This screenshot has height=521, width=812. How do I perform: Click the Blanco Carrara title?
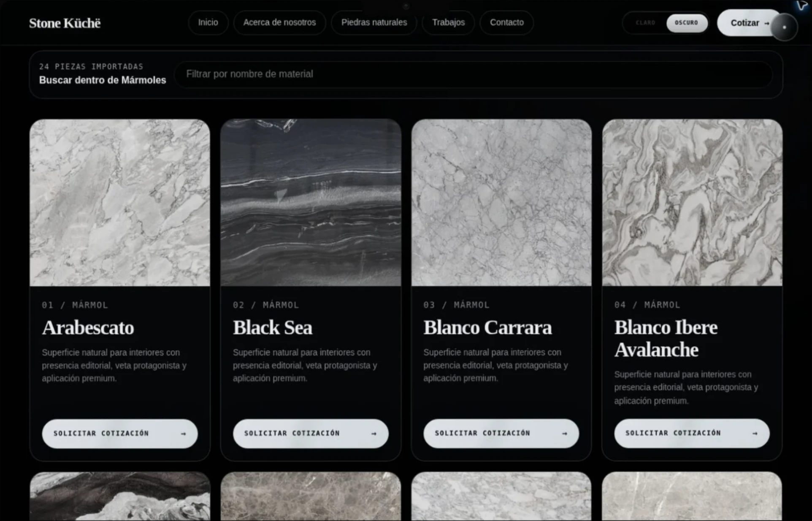(487, 328)
